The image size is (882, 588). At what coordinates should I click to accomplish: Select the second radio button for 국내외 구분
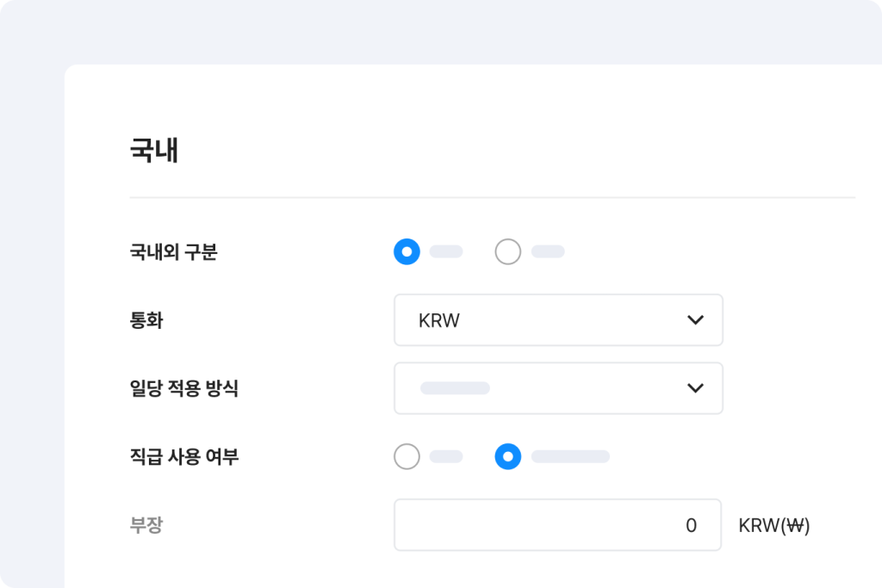coord(508,251)
